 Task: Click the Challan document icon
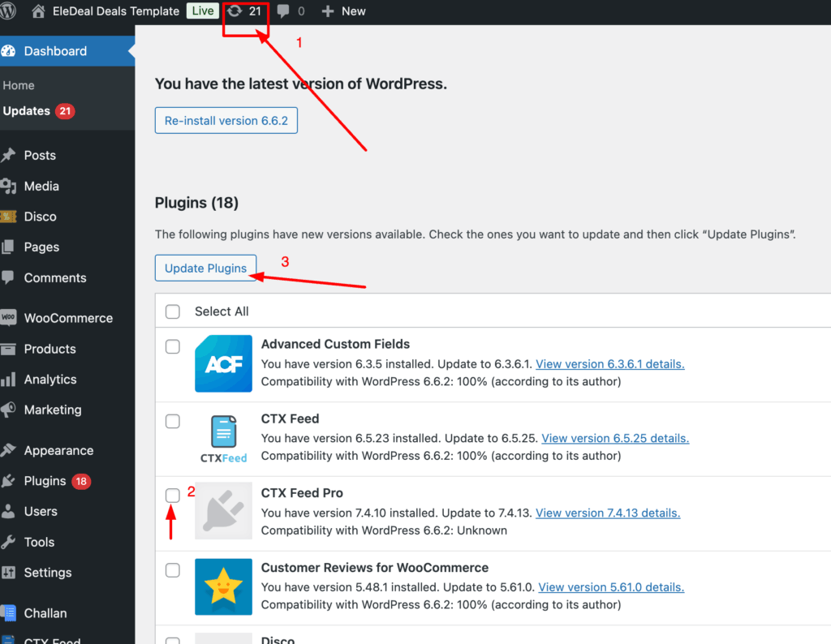pyautogui.click(x=8, y=612)
